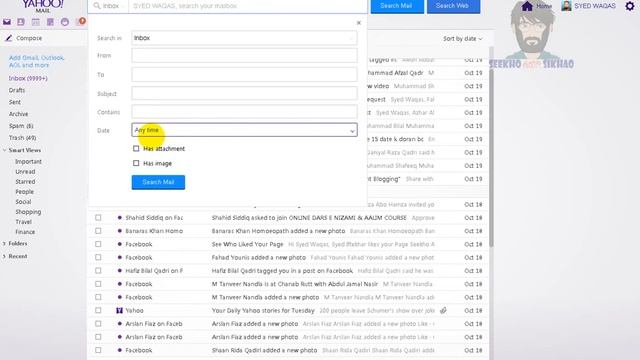Click the Home house icon
640x360 pixels.
tap(527, 6)
